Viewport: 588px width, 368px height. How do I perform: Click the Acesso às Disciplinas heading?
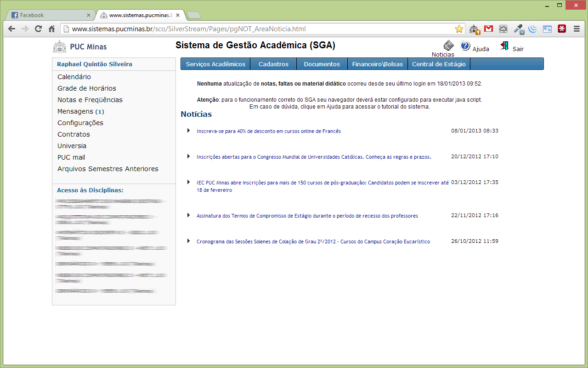point(90,190)
